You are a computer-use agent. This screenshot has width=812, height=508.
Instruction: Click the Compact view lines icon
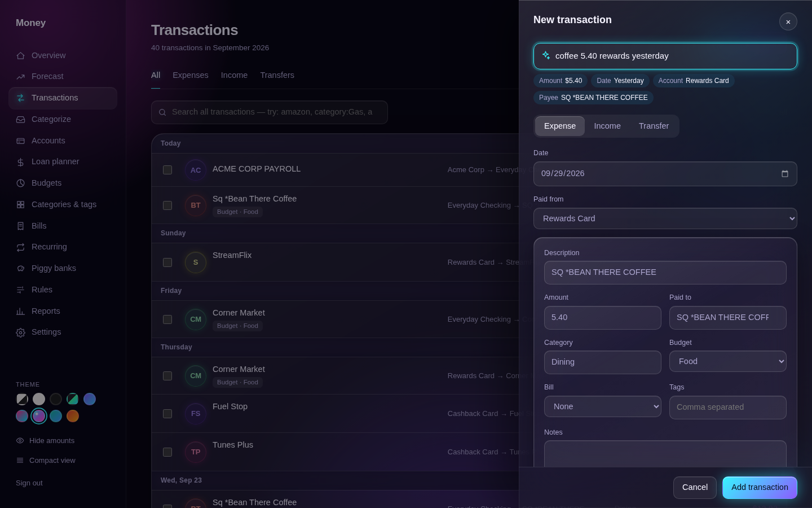click(x=20, y=461)
